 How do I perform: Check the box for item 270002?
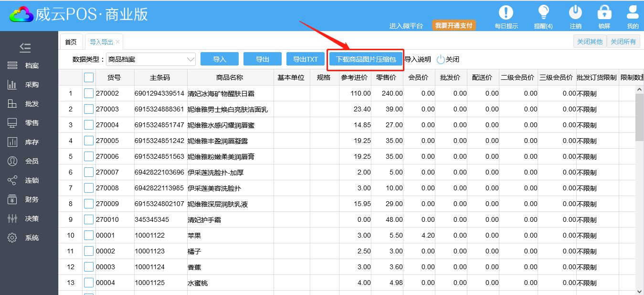[89, 93]
